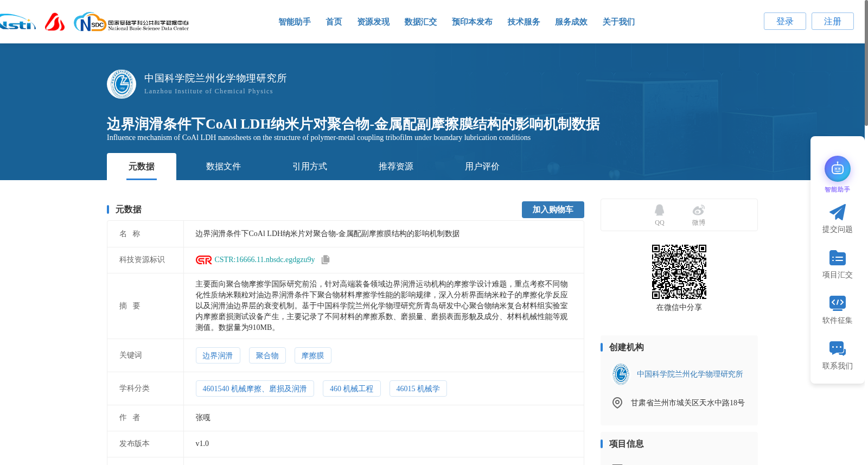Viewport: 868px width, 465px height.
Task: Open 软件征集 code icon
Action: [x=838, y=303]
